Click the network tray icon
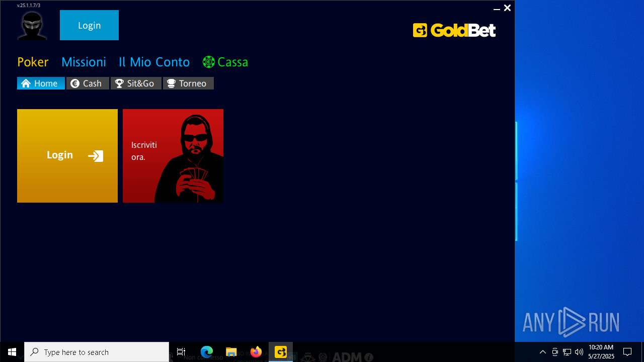 pyautogui.click(x=567, y=352)
